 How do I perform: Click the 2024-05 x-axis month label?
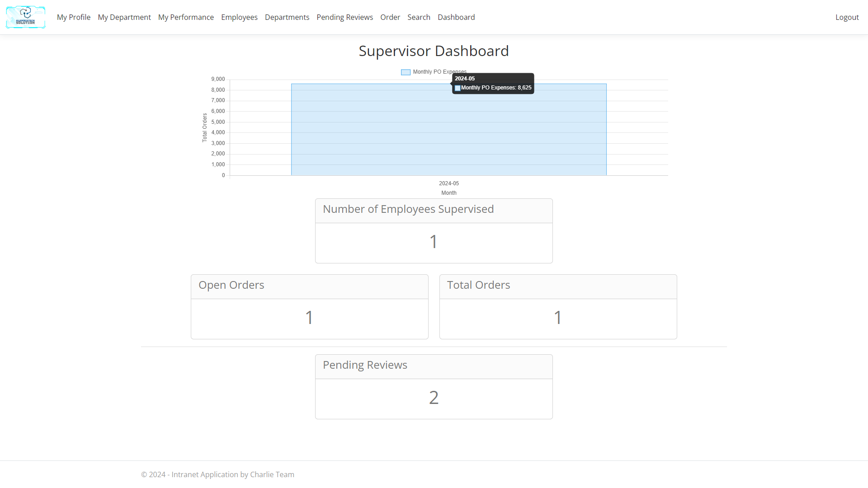click(448, 183)
